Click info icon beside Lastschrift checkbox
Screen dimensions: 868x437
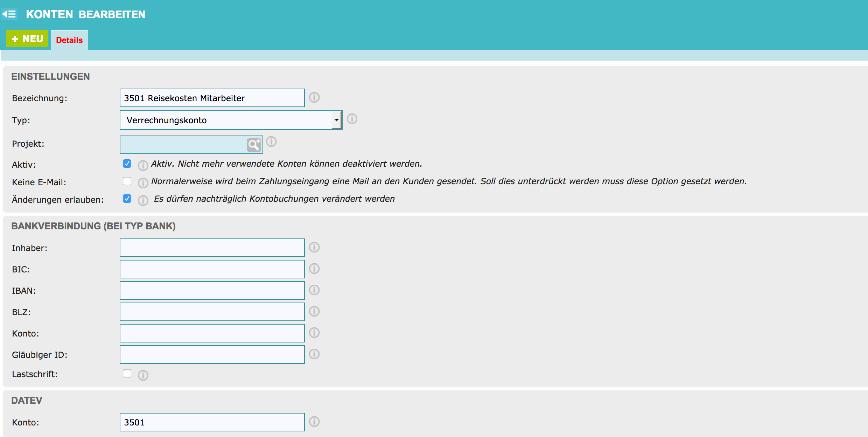pyautogui.click(x=143, y=375)
